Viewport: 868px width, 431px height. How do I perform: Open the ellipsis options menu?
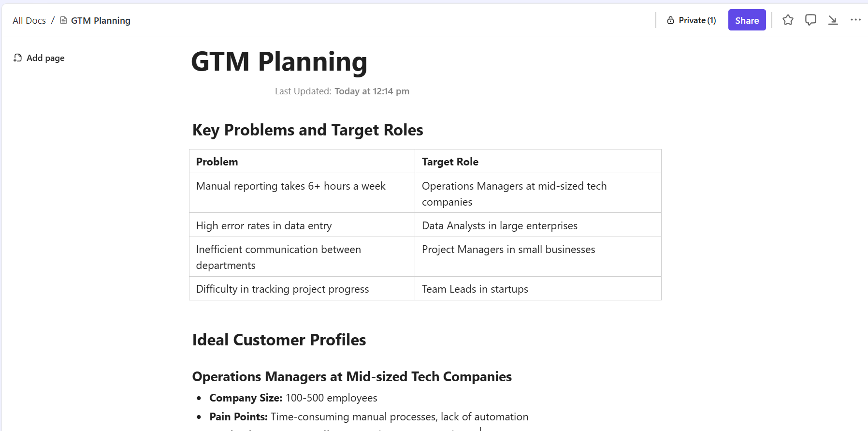[856, 20]
